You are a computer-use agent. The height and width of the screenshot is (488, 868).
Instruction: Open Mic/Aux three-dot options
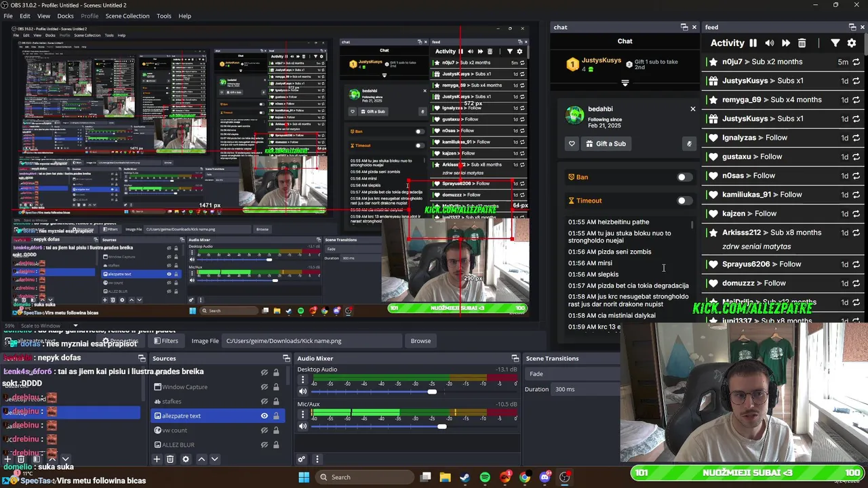tap(303, 415)
